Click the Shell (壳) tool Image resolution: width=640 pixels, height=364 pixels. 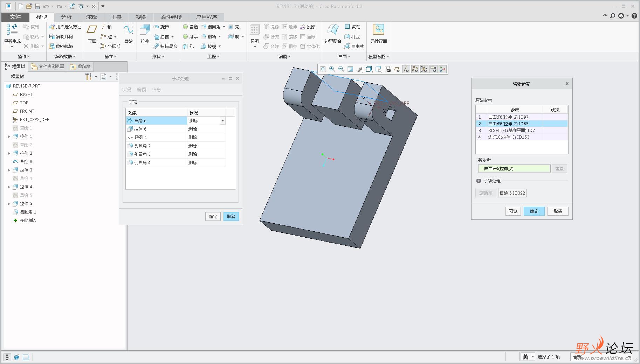coord(234,27)
